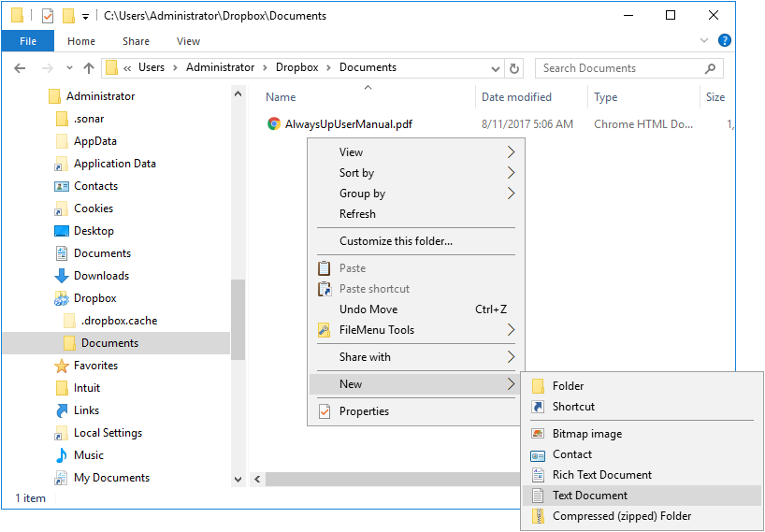
Task: Click Users in the address breadcrumb
Action: point(152,67)
